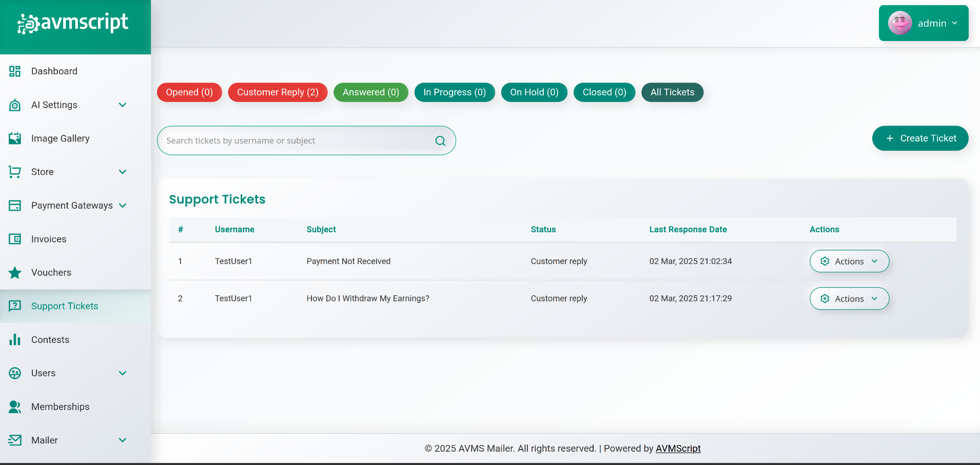
Task: Expand the Store menu chevron
Action: coord(123,172)
